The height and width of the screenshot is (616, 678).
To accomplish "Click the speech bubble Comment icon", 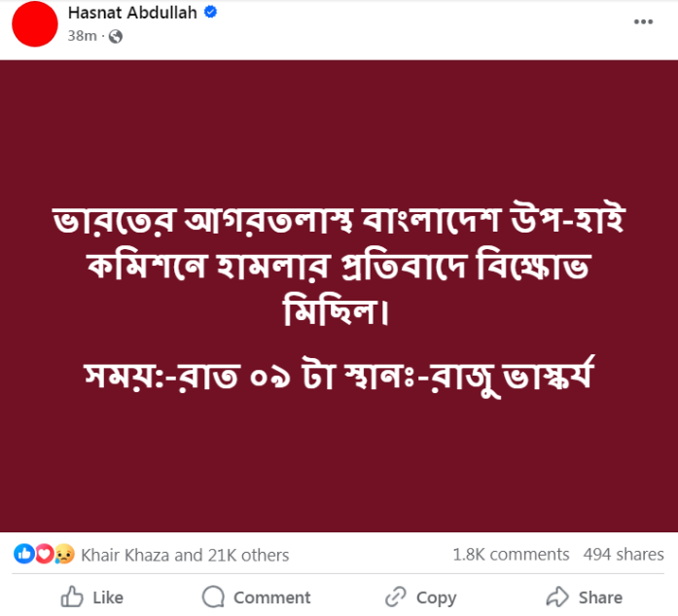I will (213, 597).
